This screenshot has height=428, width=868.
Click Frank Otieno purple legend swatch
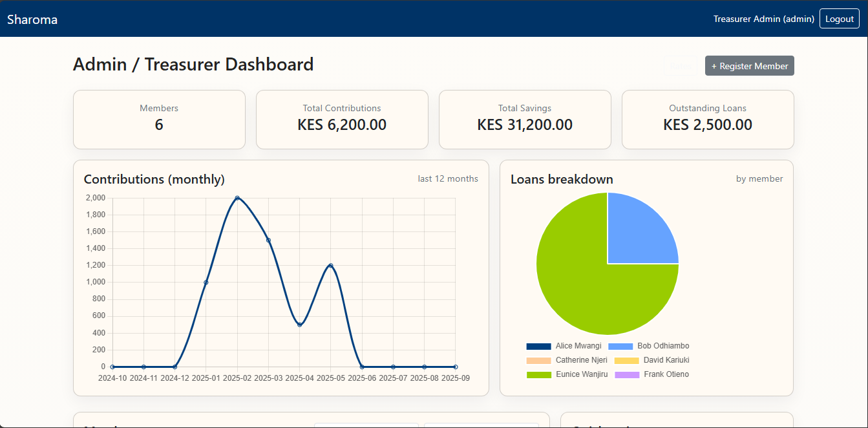tap(626, 375)
